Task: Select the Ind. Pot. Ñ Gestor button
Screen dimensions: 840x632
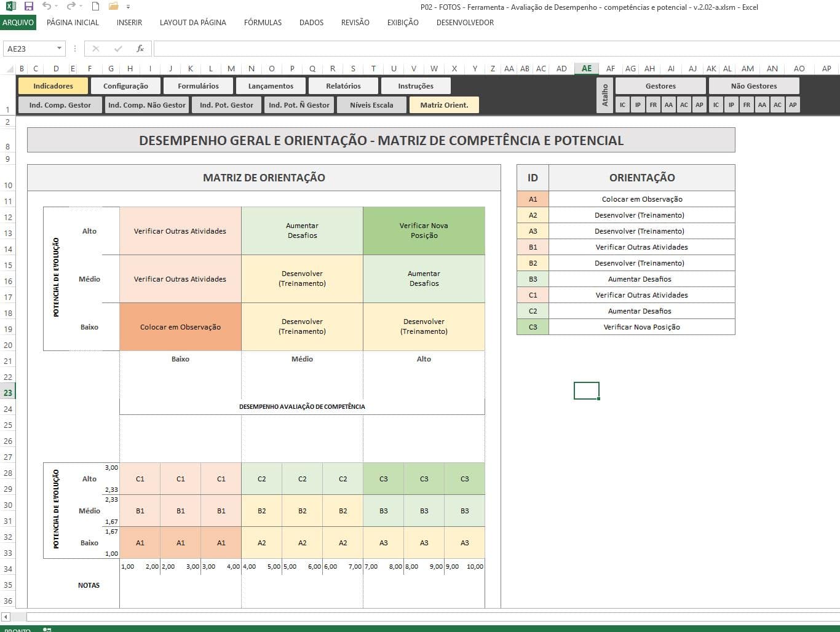Action: pyautogui.click(x=299, y=105)
